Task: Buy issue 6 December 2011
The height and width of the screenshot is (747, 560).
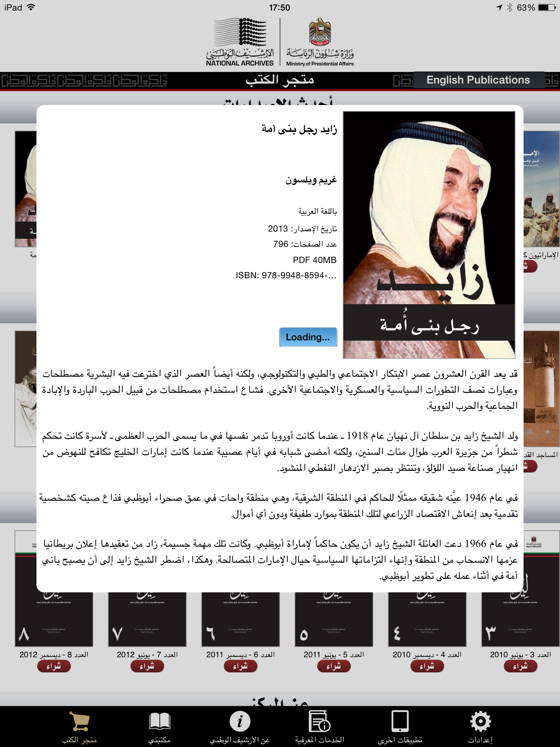Action: pyautogui.click(x=241, y=666)
